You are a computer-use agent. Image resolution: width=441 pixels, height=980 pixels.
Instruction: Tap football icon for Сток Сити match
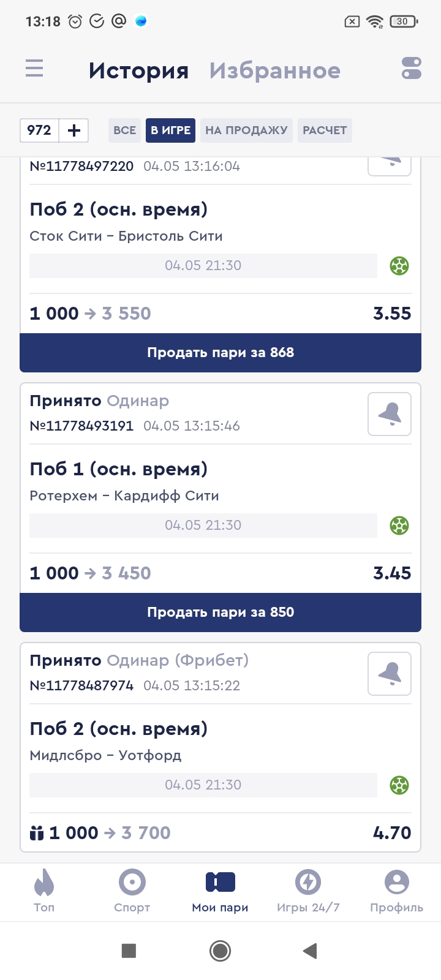(x=399, y=266)
